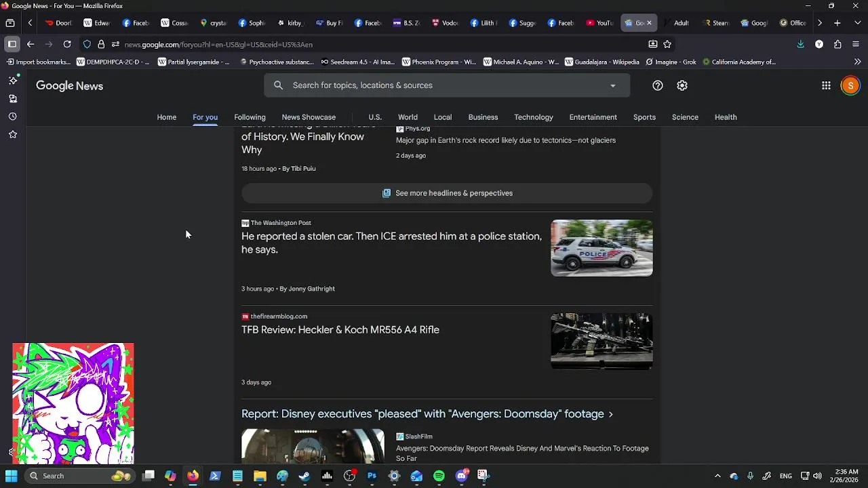The width and height of the screenshot is (868, 488).
Task: Open sidebar AI chatbot sparkle icon
Action: [x=12, y=81]
